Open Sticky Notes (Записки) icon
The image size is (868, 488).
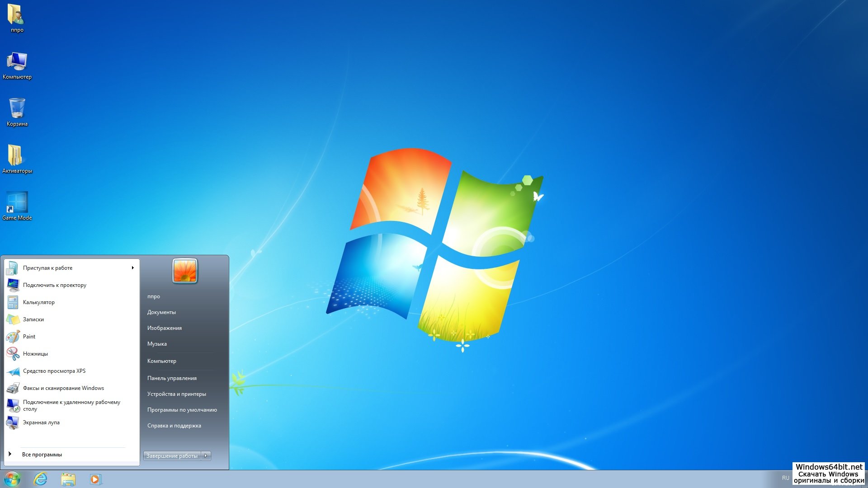pyautogui.click(x=13, y=319)
